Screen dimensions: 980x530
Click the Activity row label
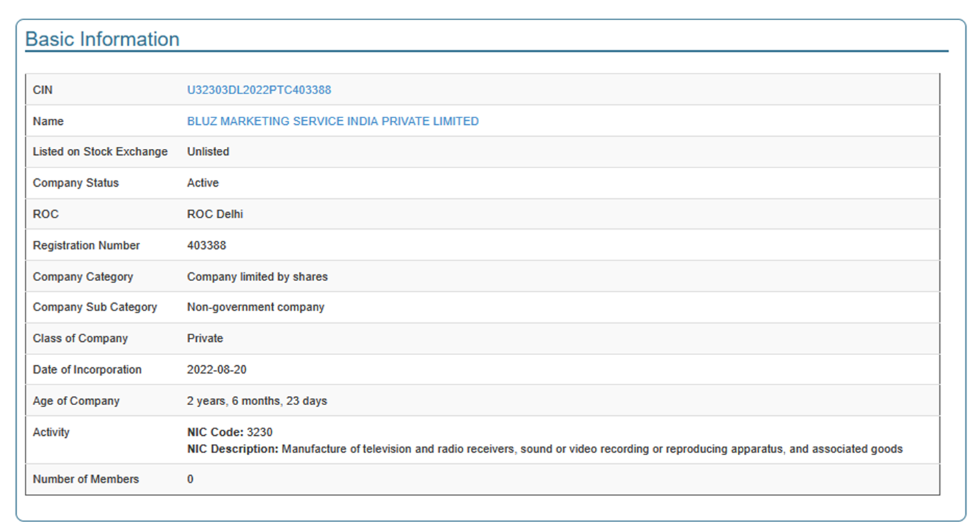point(51,433)
